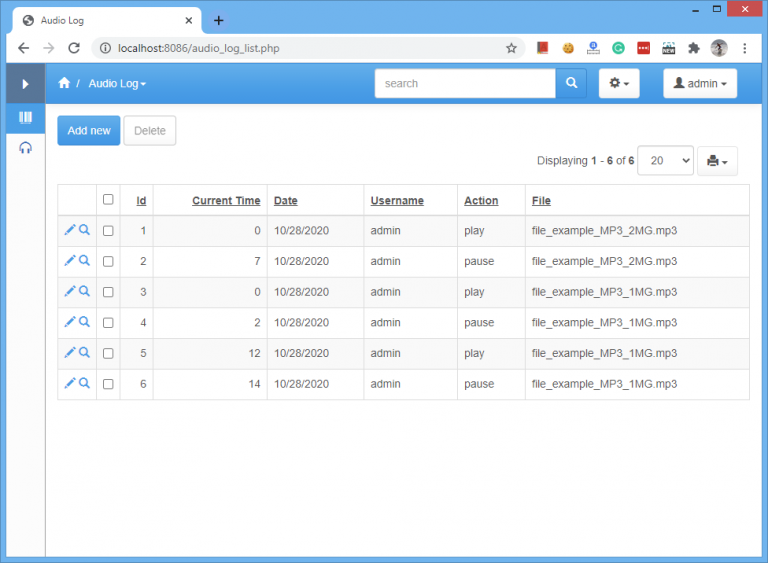The width and height of the screenshot is (768, 563).
Task: Open the print options dropdown
Action: point(717,161)
